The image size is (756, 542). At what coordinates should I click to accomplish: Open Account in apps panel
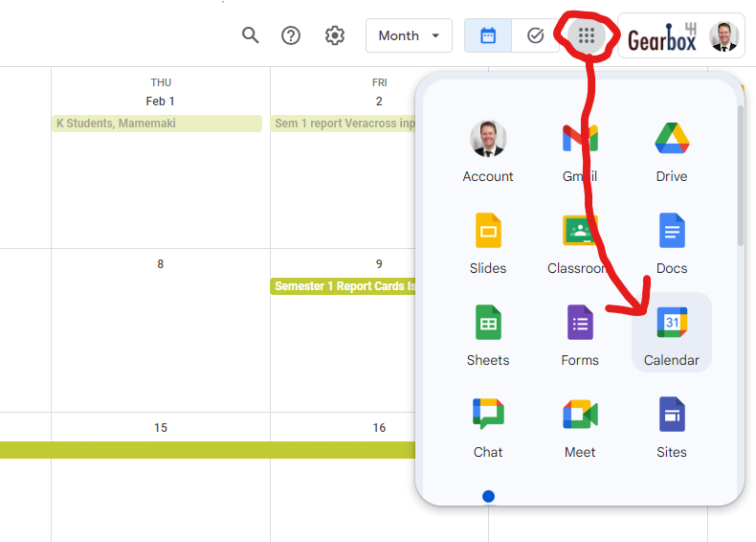(488, 151)
